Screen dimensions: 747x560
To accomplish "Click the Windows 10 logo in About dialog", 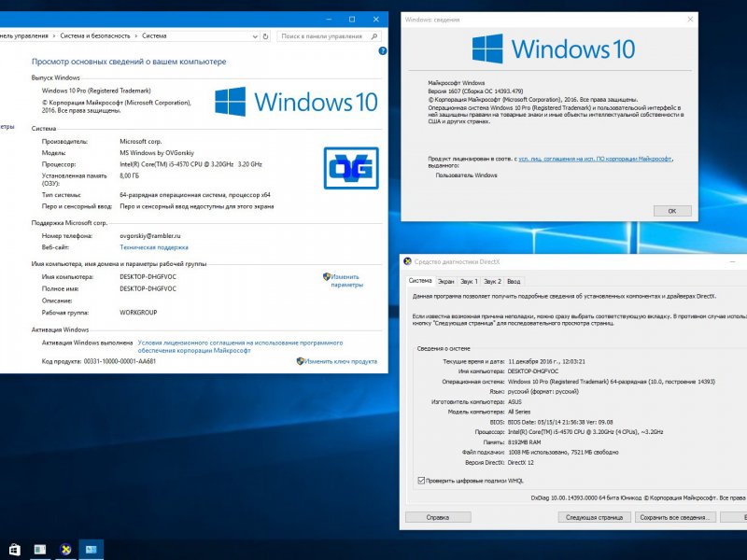I will [x=554, y=49].
